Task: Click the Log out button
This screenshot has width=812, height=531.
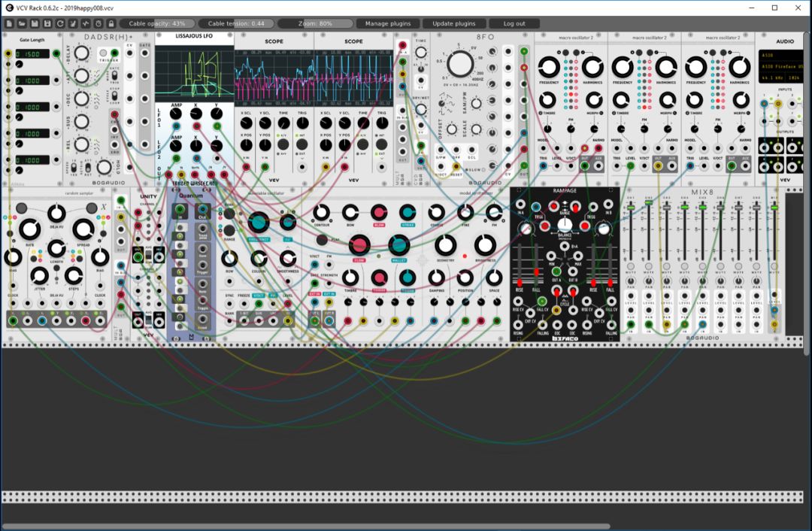Action: [x=514, y=23]
